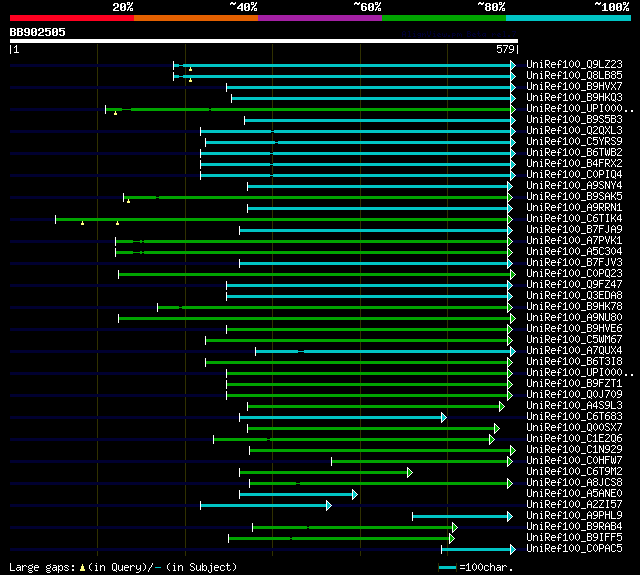Click the UniRef100_B7FJA9 label
Viewport: 640px width, 575px height.
[x=574, y=230]
